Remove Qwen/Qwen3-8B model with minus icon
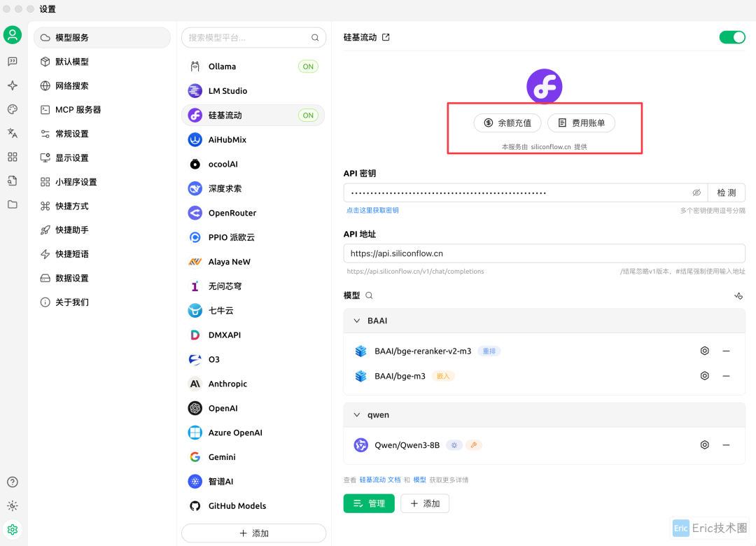 pyautogui.click(x=726, y=444)
